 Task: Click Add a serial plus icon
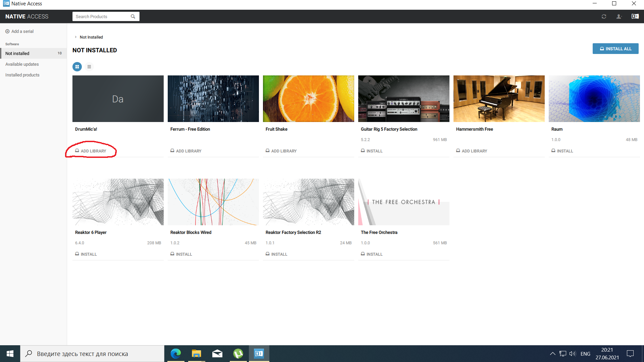pyautogui.click(x=7, y=32)
